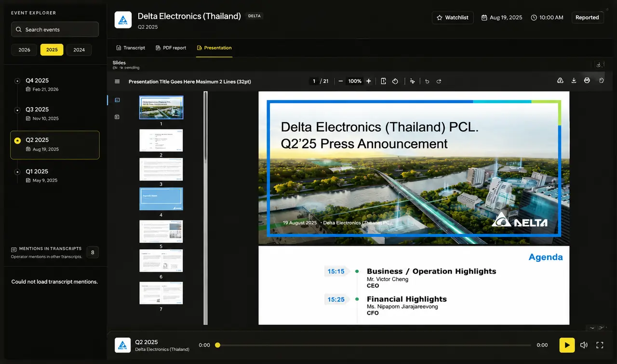The image size is (617, 364).
Task: Click the 10:00 AM time label
Action: coord(547,17)
